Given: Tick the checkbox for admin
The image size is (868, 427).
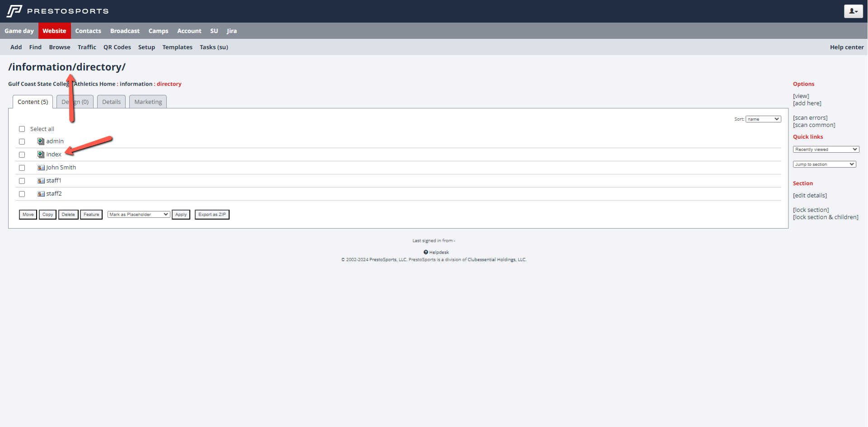Looking at the screenshot, I should coord(22,141).
